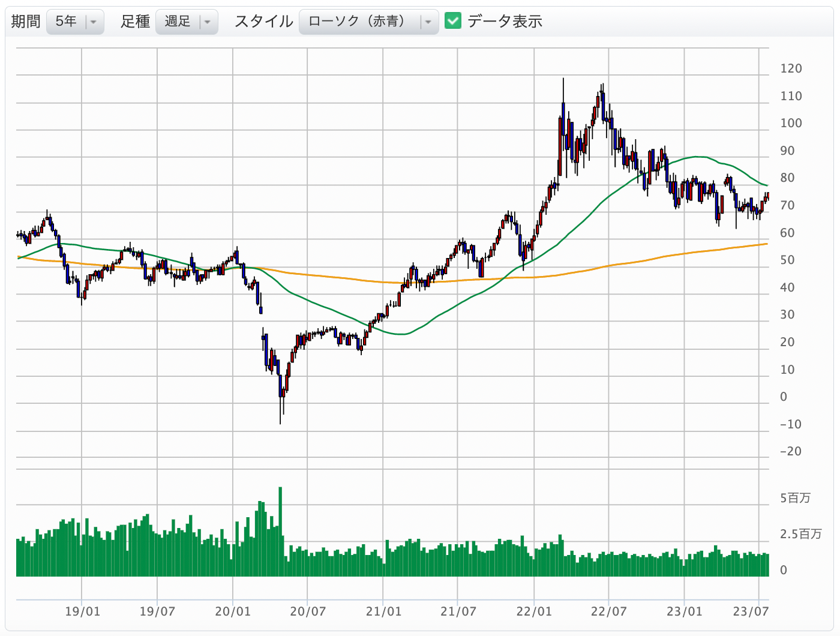The width and height of the screenshot is (840, 636).
Task: Click the highest candlestick wick above 110
Action: (x=563, y=87)
